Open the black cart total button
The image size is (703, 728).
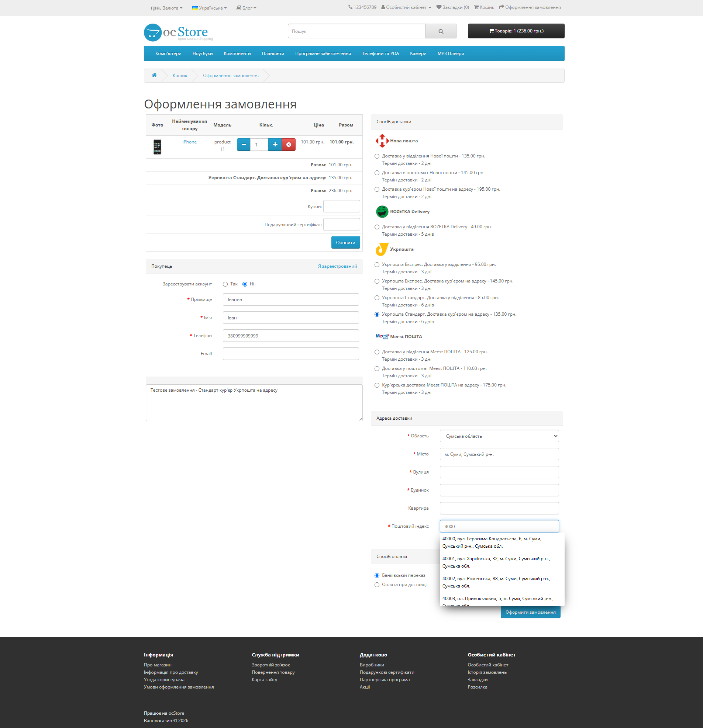[x=516, y=31]
